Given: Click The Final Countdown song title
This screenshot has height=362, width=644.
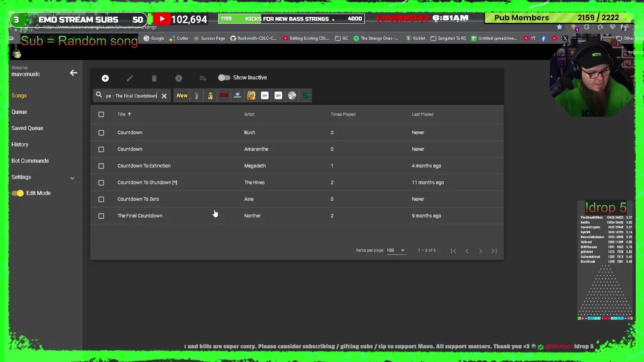Looking at the screenshot, I should click(140, 216).
